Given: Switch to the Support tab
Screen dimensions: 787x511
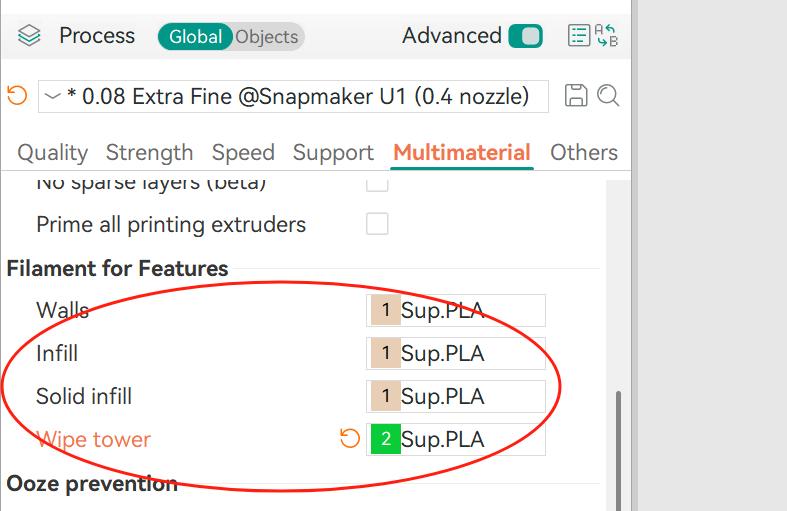Looking at the screenshot, I should pyautogui.click(x=333, y=152).
